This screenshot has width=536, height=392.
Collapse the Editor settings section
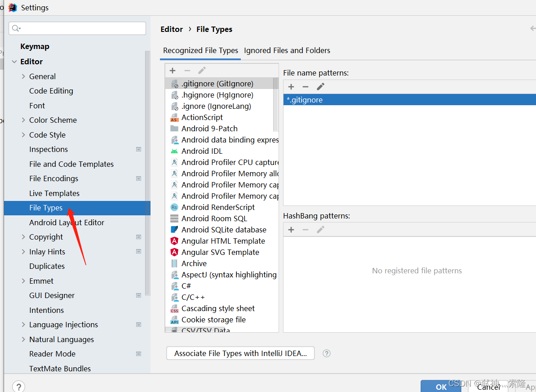coord(14,62)
